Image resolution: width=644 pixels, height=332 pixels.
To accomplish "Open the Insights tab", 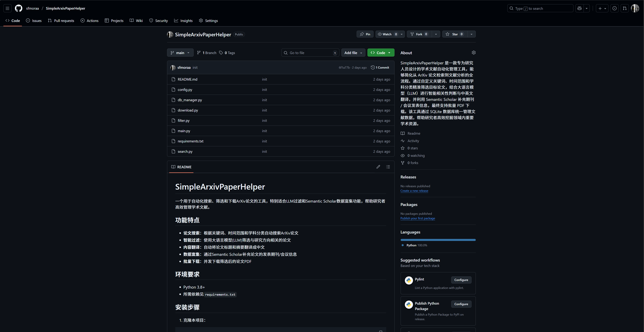I will 183,21.
